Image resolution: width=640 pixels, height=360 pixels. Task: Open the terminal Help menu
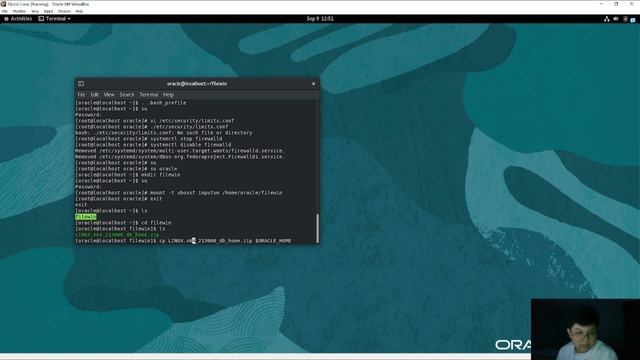click(x=168, y=94)
